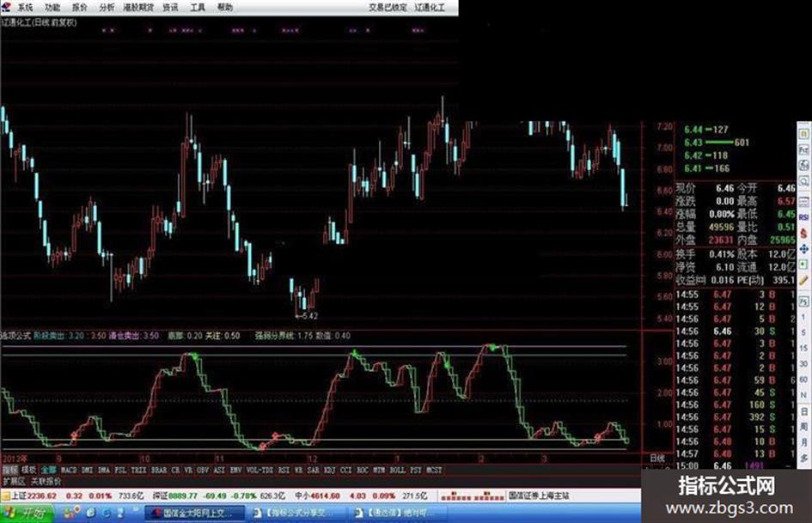
Task: Click the red dollar sign icon
Action: pos(803,233)
